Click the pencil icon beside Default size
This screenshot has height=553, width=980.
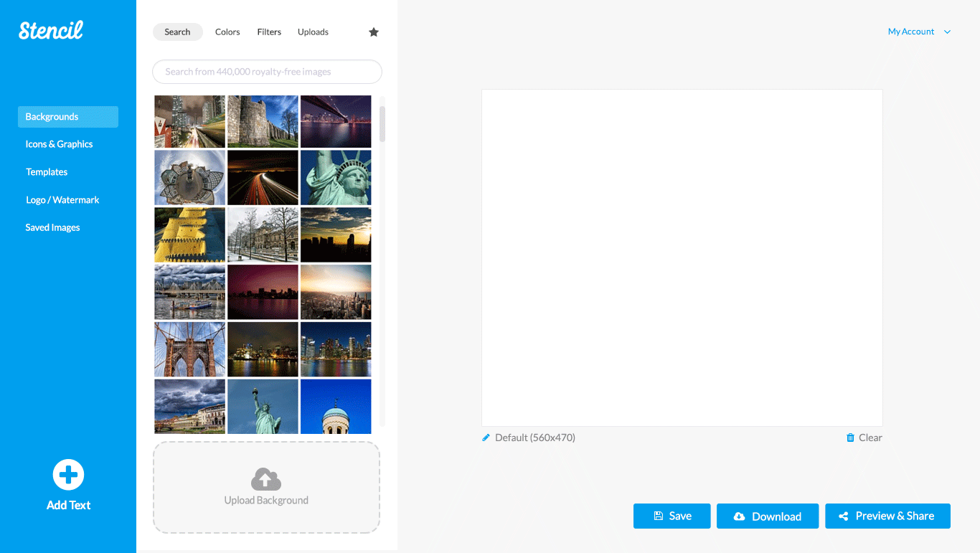pyautogui.click(x=486, y=438)
